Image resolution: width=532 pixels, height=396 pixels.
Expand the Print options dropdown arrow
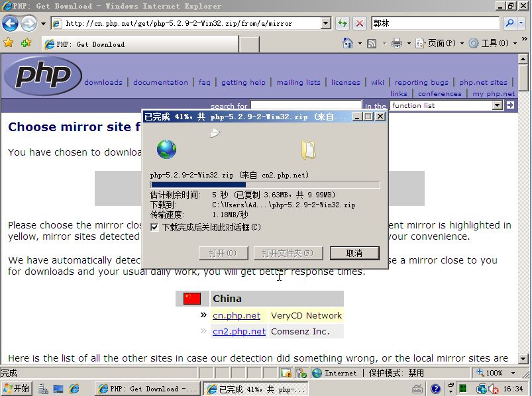(x=409, y=44)
